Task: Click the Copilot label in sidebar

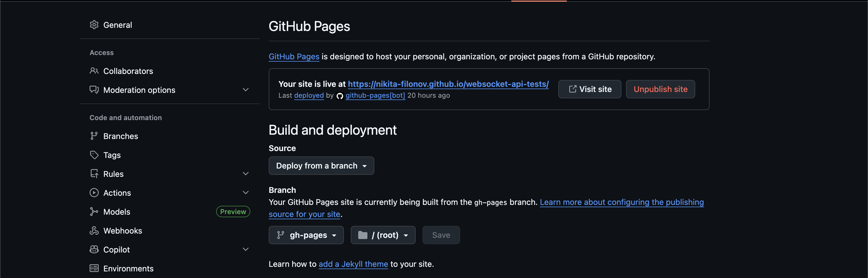Action: tap(116, 249)
